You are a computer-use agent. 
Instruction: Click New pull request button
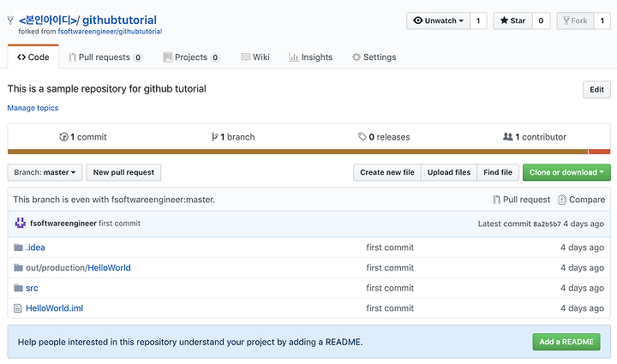123,172
